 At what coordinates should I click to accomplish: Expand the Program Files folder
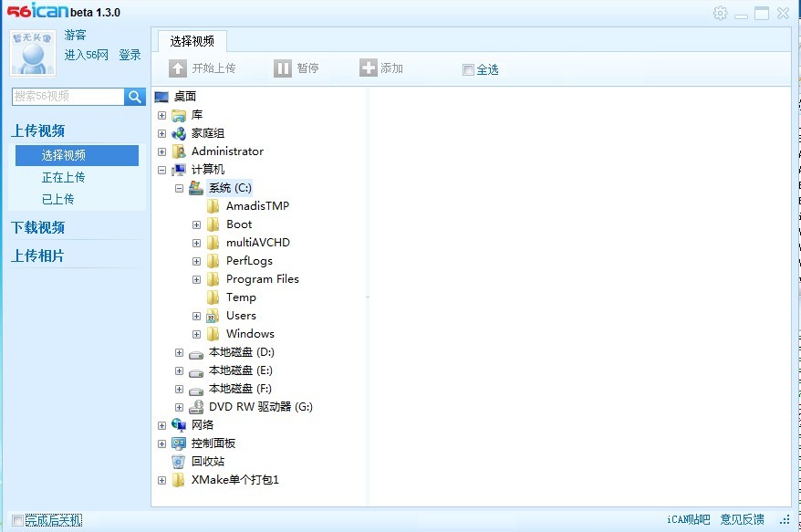[197, 279]
